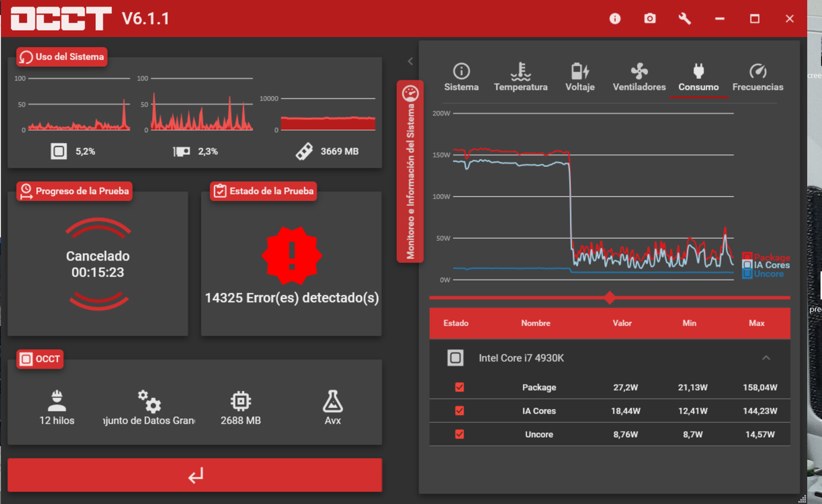The height and width of the screenshot is (504, 822).
Task: Click the Estado de la Prueba header
Action: point(263,191)
